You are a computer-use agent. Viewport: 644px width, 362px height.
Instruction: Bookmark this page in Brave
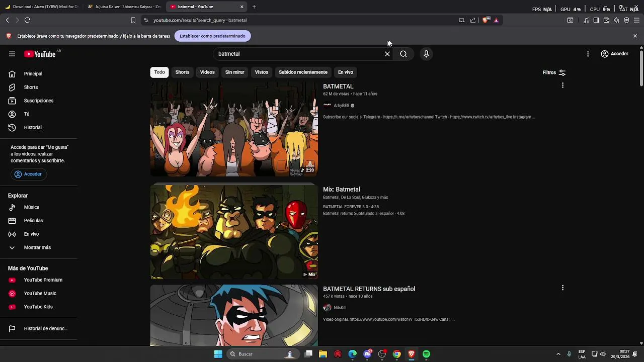[x=133, y=20]
